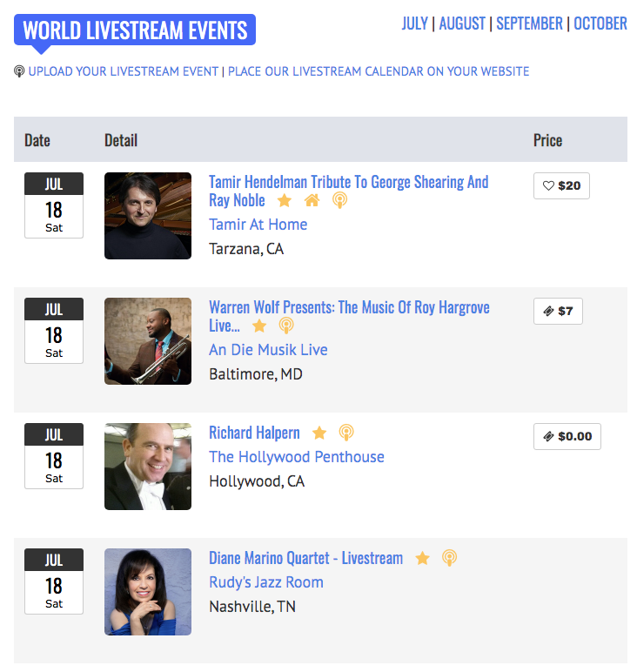Click the orange home icon in Tamir Hendelman event
Screen dimensions: 637x672
(x=312, y=200)
